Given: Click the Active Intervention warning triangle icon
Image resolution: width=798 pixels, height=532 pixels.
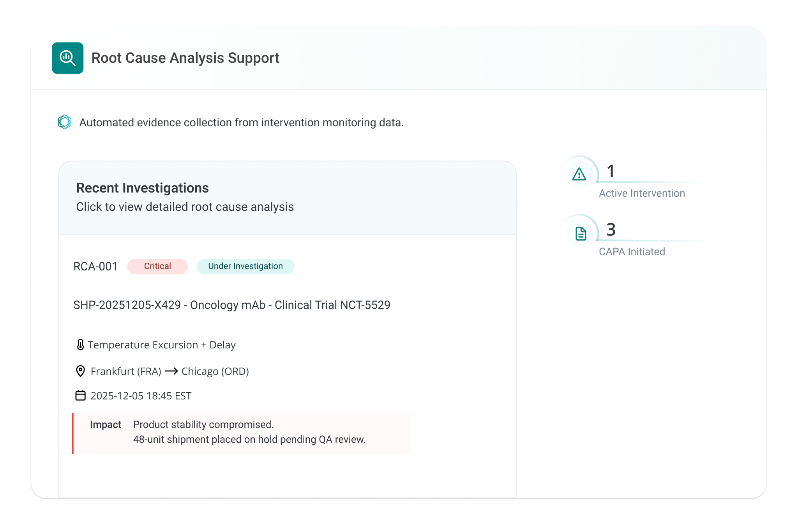Looking at the screenshot, I should [x=579, y=174].
